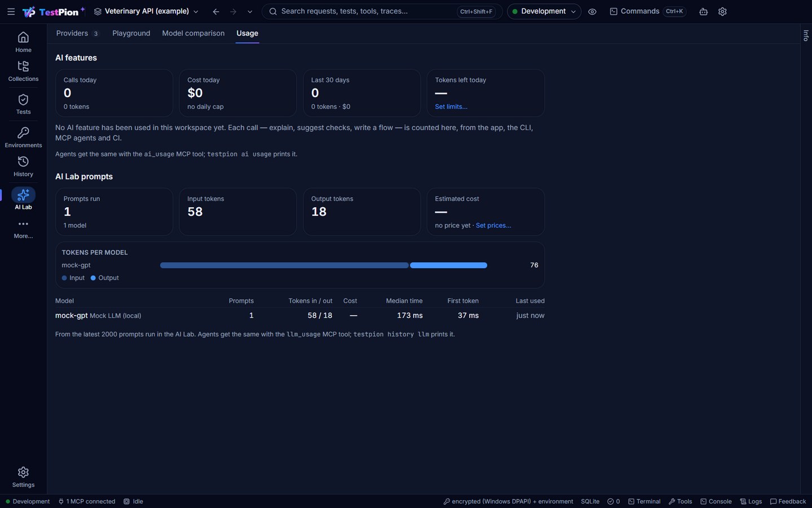This screenshot has height=508, width=812.
Task: Open Console from status bar
Action: pos(716,501)
